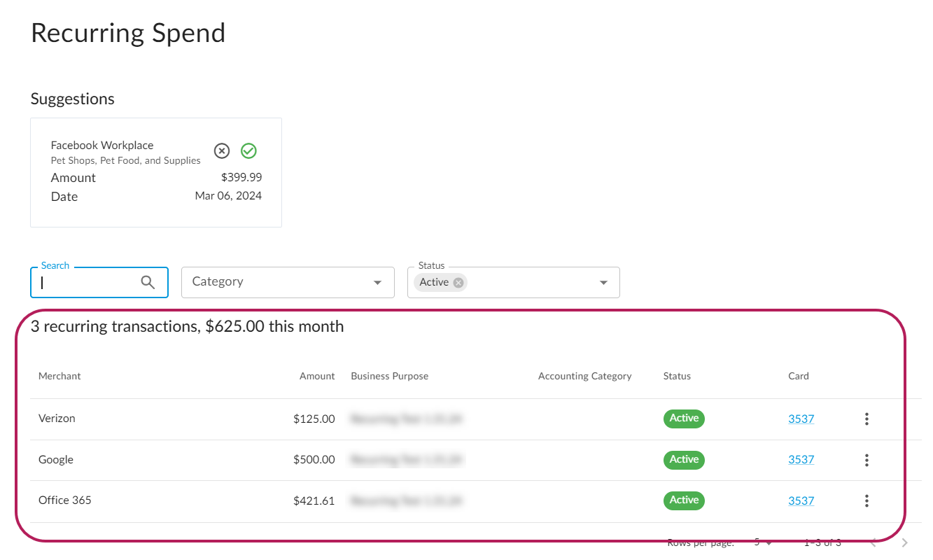Click the Pet Shops category subtitle
Image resolution: width=933 pixels, height=560 pixels.
[126, 161]
